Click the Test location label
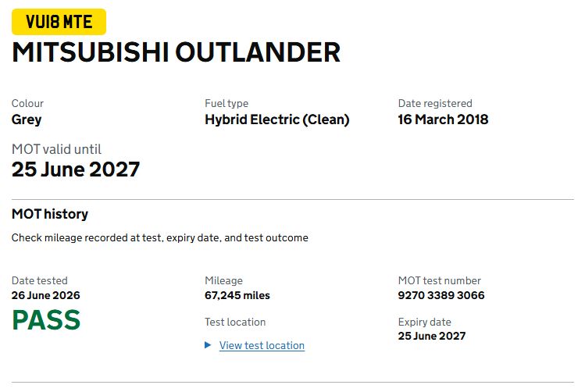 click(x=235, y=322)
